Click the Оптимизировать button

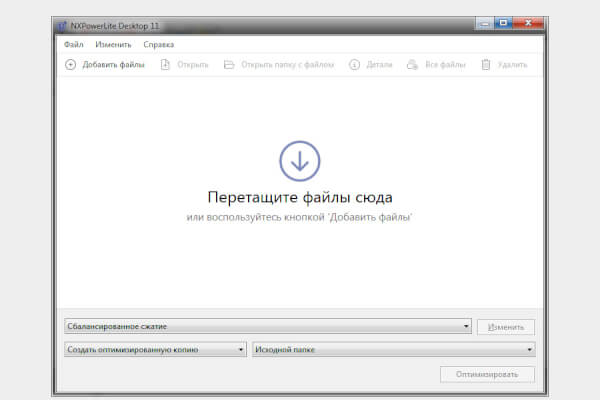(487, 374)
